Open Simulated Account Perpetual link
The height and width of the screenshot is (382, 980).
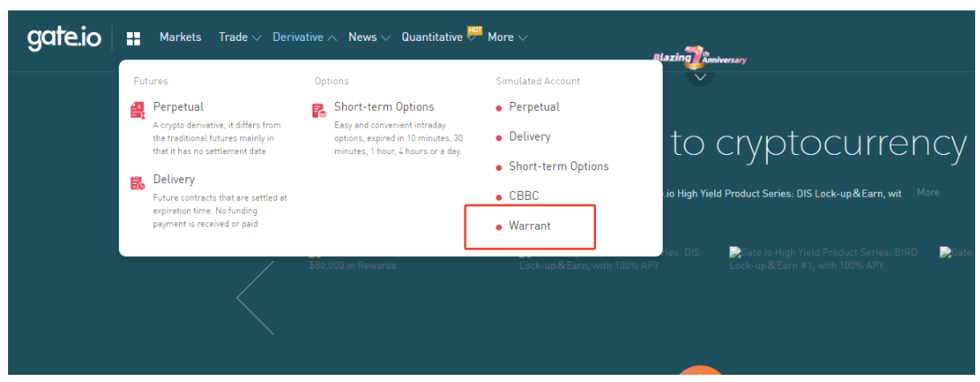point(533,107)
